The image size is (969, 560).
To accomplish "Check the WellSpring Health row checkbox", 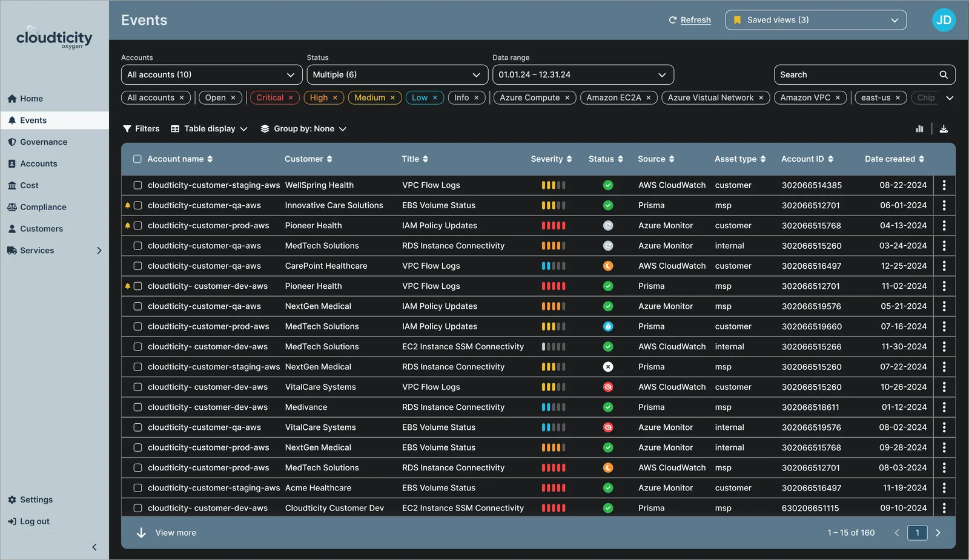I will (137, 185).
